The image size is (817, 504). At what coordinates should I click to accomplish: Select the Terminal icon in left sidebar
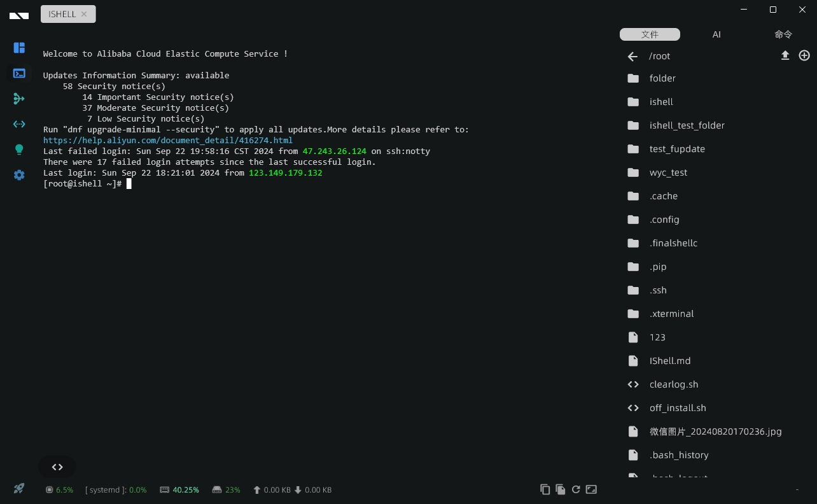[19, 73]
